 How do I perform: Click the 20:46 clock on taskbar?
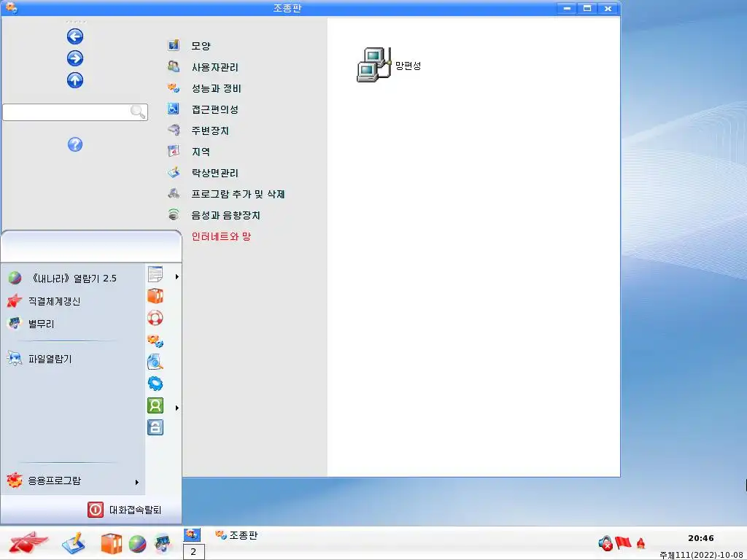pos(701,538)
